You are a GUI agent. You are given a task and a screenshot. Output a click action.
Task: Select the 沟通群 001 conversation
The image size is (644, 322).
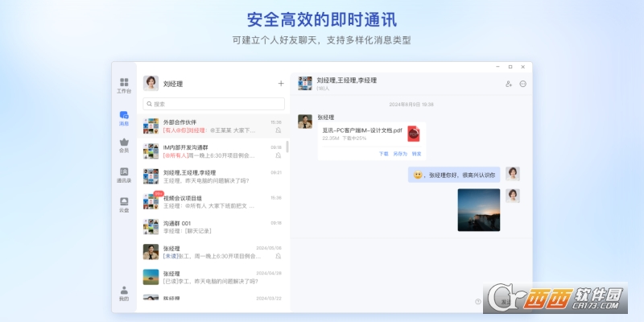coord(211,227)
